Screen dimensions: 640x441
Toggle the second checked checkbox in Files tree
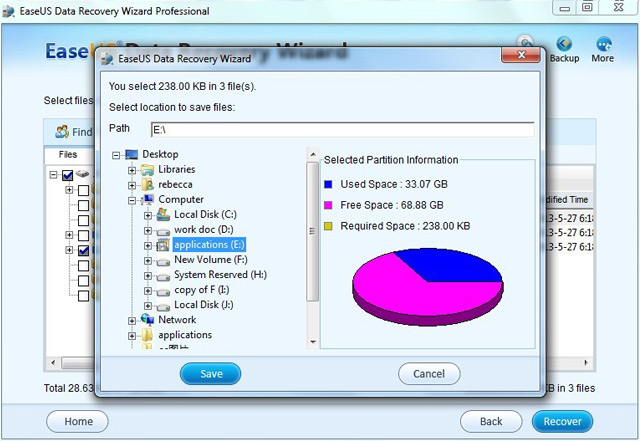click(x=83, y=250)
